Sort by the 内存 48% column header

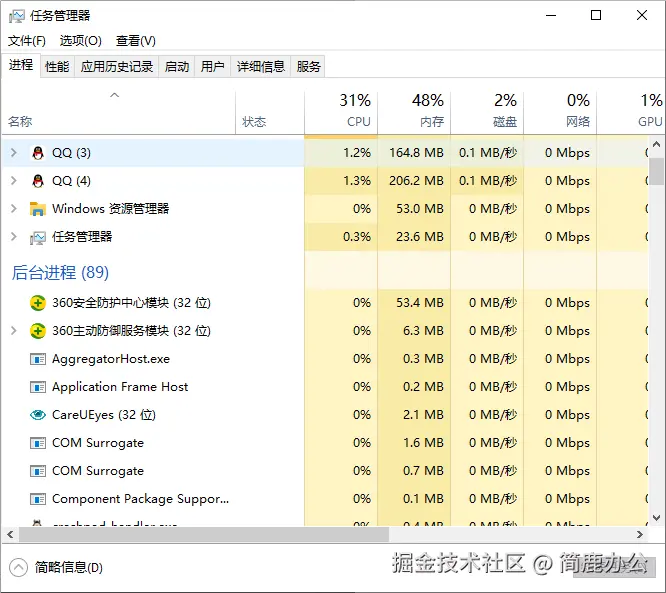tap(414, 113)
